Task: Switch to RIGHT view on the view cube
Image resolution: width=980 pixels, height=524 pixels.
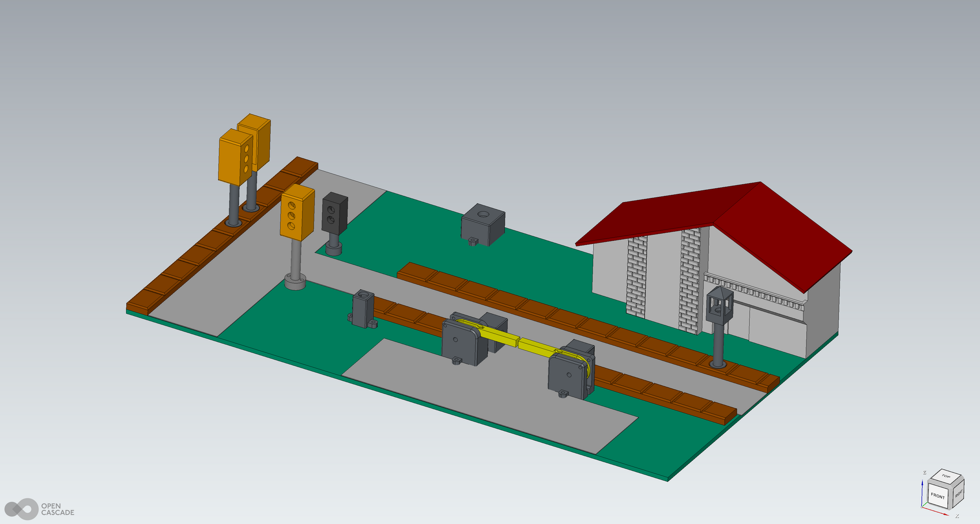Action: tap(958, 493)
